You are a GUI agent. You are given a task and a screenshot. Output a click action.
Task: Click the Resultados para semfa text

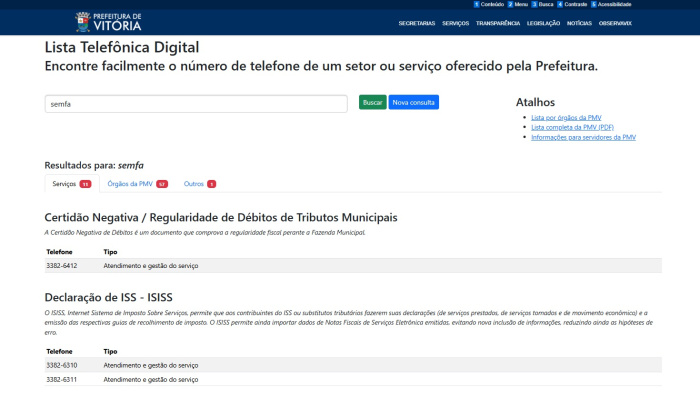[94, 165]
